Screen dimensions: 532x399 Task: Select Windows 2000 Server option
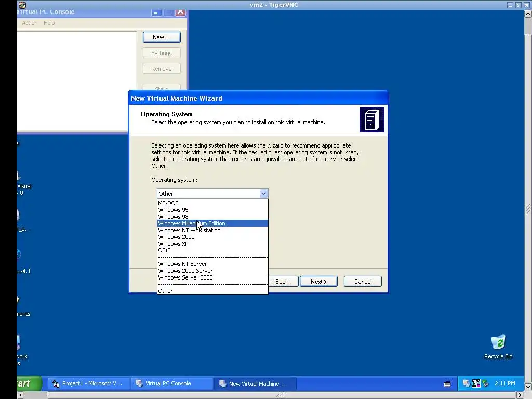pos(212,270)
